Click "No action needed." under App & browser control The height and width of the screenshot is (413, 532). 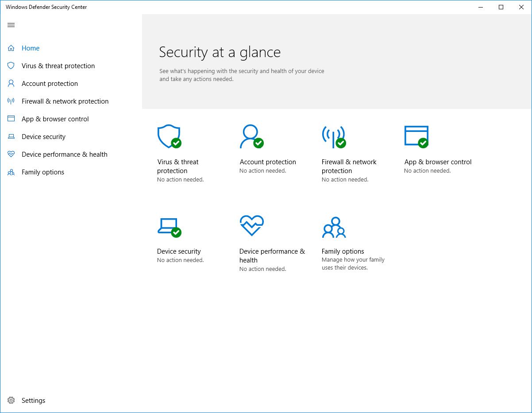[427, 171]
